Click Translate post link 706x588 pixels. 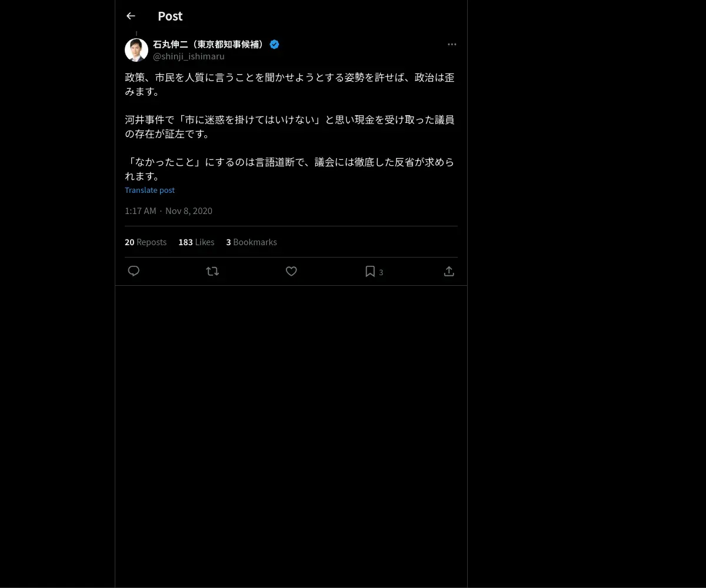tap(149, 190)
